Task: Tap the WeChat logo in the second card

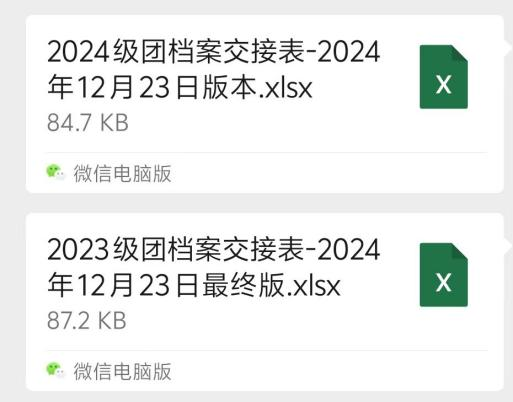Action: [55, 370]
